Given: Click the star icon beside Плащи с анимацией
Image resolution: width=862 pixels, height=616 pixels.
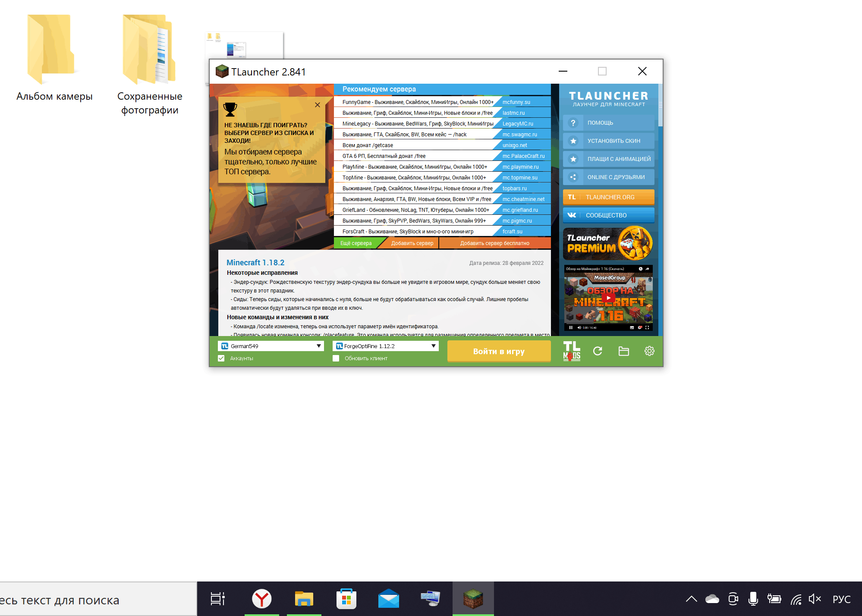Looking at the screenshot, I should pos(573,159).
